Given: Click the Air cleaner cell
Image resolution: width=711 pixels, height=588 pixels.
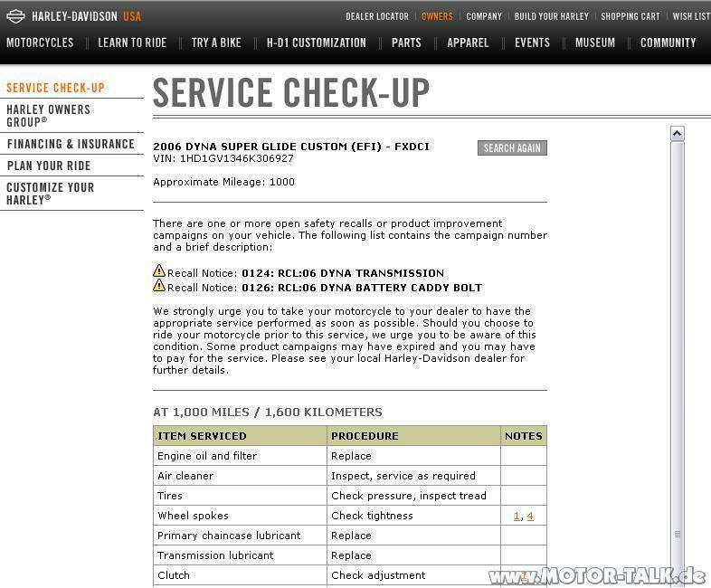Looking at the screenshot, I should tap(240, 476).
